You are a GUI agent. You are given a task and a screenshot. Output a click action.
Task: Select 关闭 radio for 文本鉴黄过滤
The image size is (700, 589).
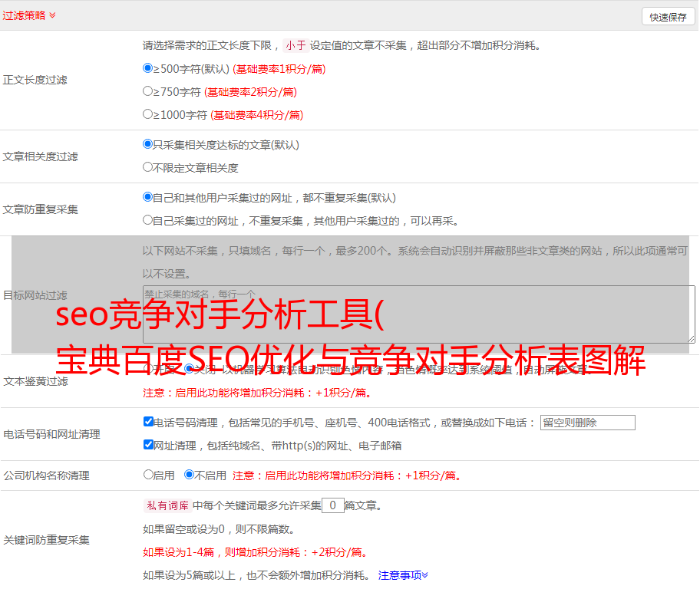tap(189, 369)
